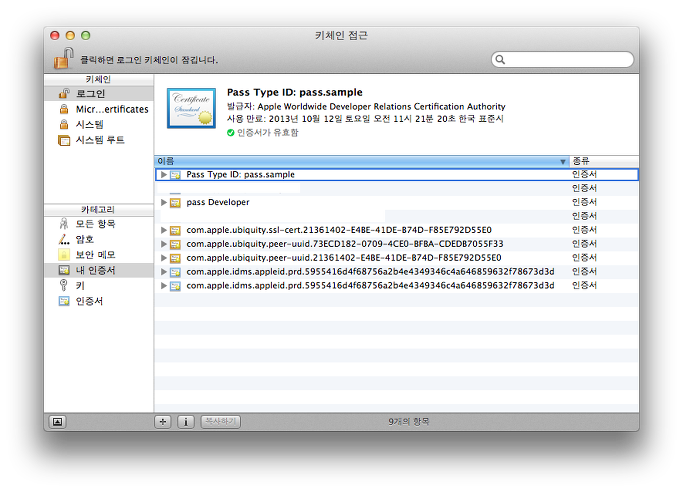Expand the pass Developer certificate row
Screen dimensions: 683x492
(x=164, y=202)
